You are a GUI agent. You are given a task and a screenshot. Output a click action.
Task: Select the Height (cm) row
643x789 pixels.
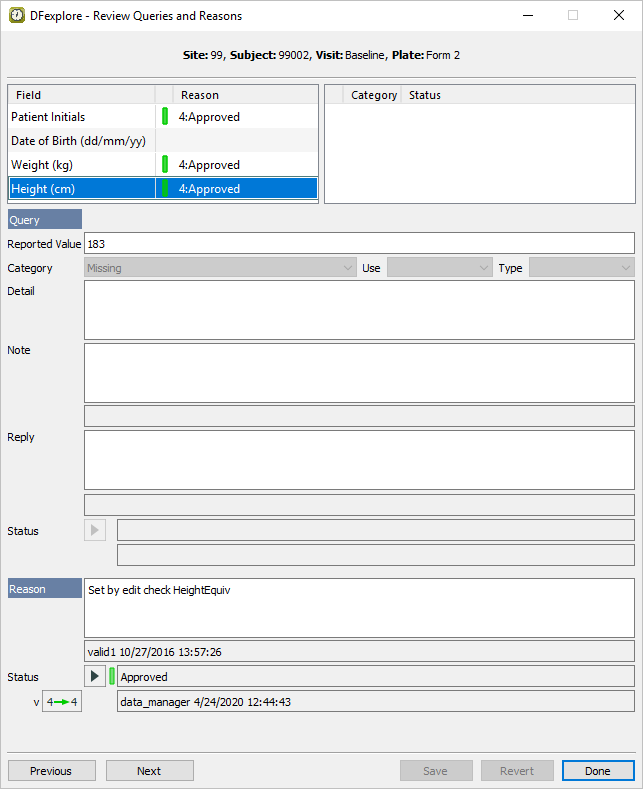82,189
